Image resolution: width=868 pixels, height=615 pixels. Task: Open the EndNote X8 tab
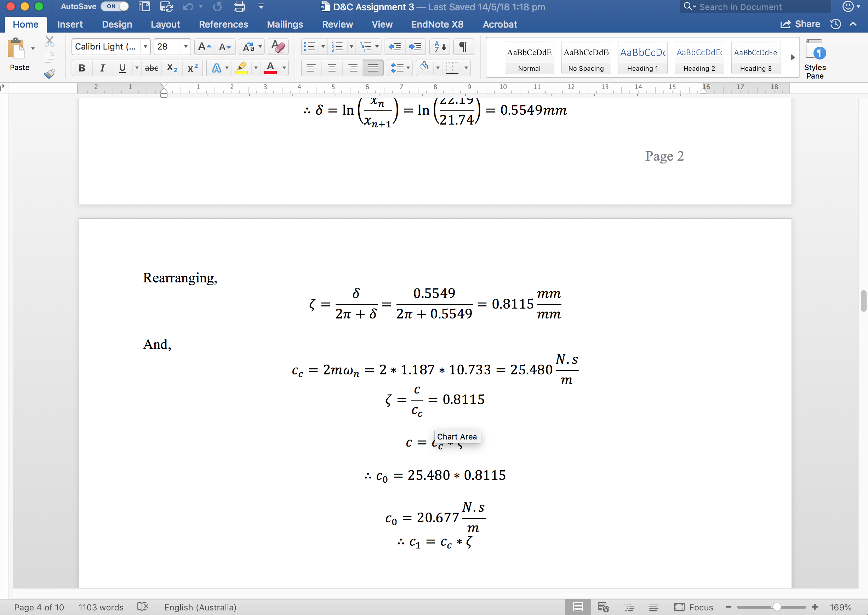coord(437,24)
